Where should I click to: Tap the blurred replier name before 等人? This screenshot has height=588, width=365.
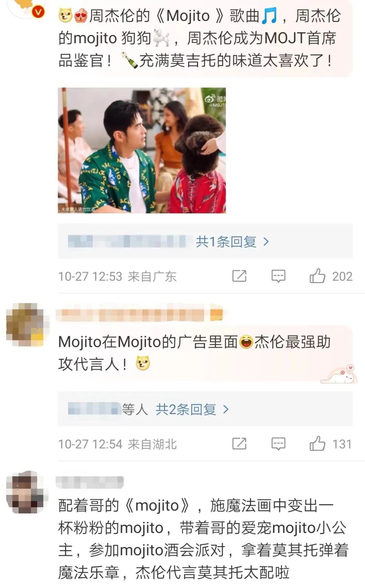click(x=94, y=409)
